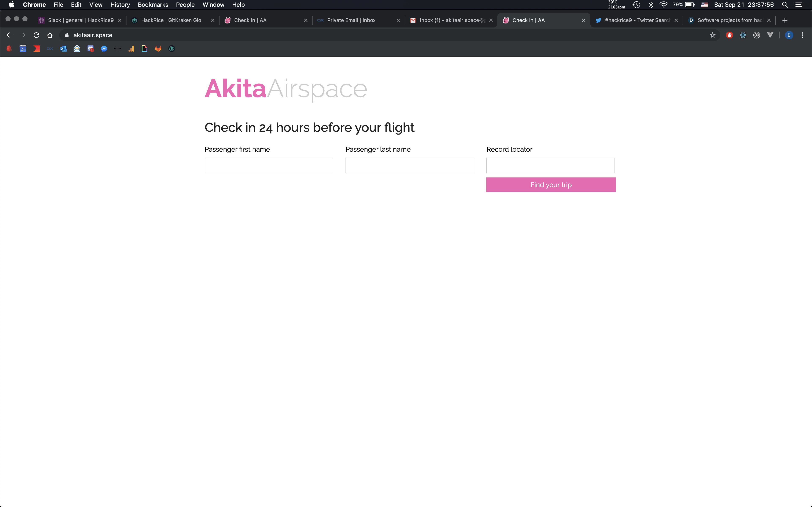Viewport: 812px width, 507px height.
Task: Click into the Record locator field
Action: pos(550,165)
